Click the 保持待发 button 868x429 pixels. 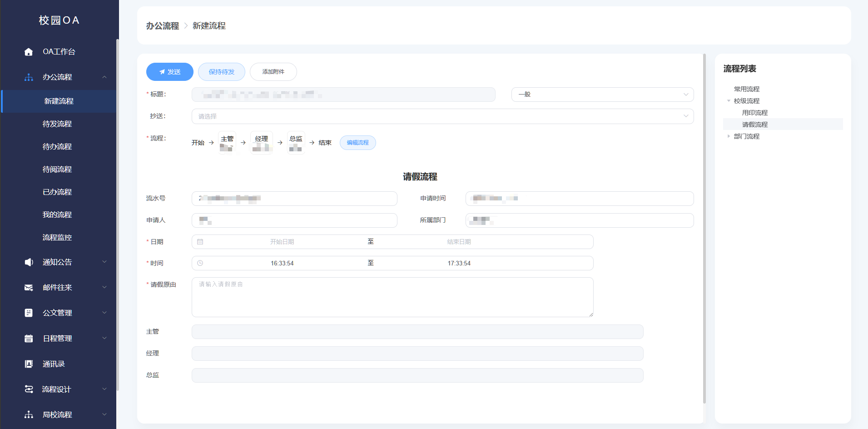pos(222,72)
